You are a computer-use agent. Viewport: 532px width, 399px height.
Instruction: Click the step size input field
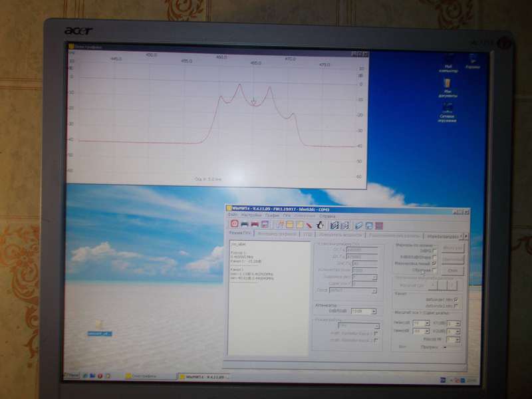click(365, 263)
